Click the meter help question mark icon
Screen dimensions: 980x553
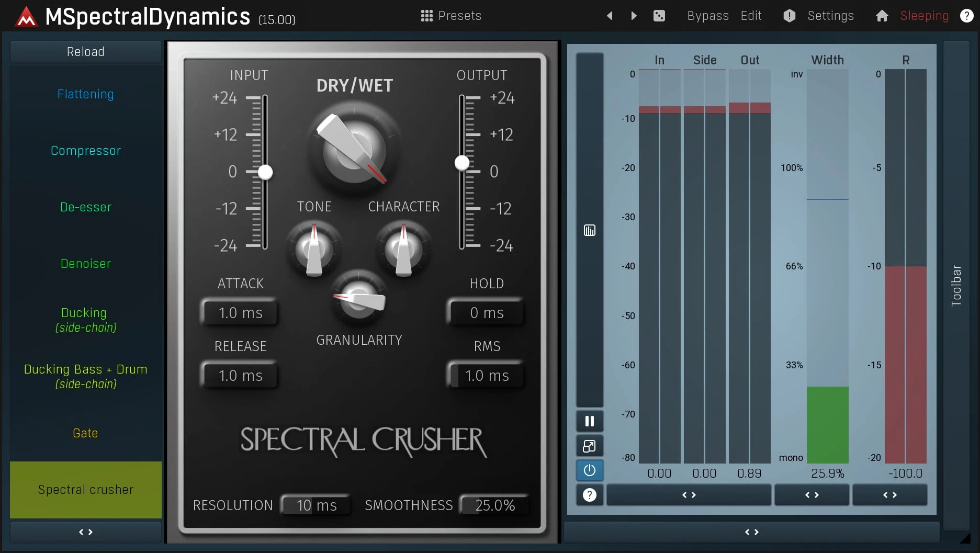point(589,495)
